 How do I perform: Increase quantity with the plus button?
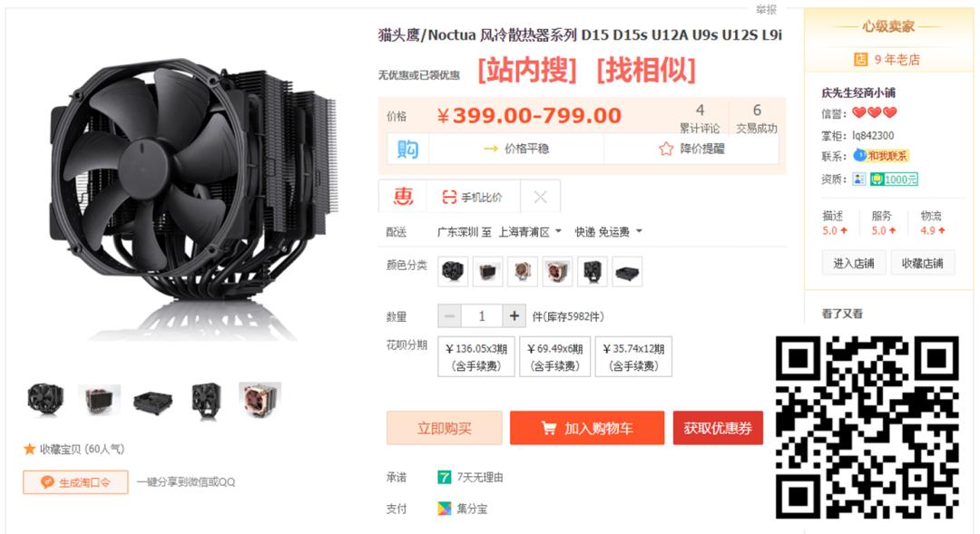514,316
